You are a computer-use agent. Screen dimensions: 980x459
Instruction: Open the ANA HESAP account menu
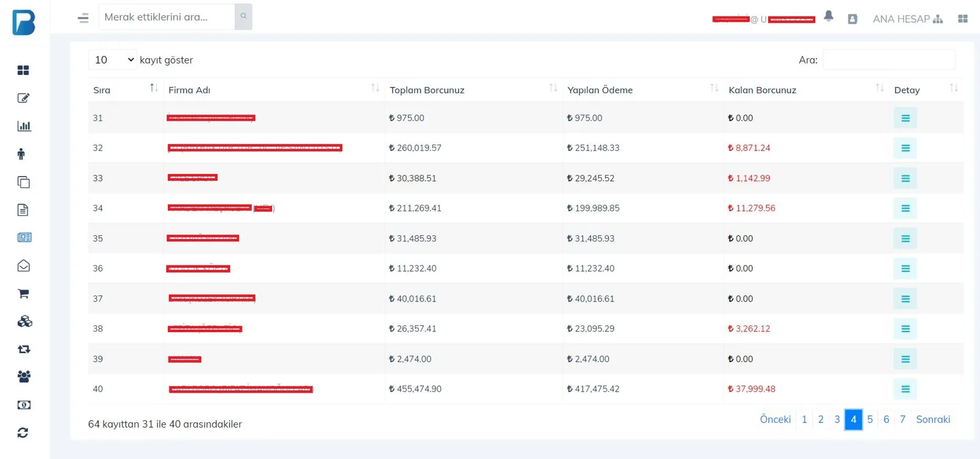(908, 19)
